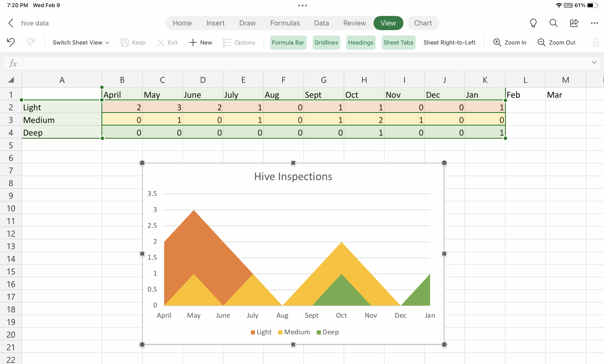Open the lightbulb Tell Me icon
Viewport: 604px width, 364px height.
[x=533, y=23]
